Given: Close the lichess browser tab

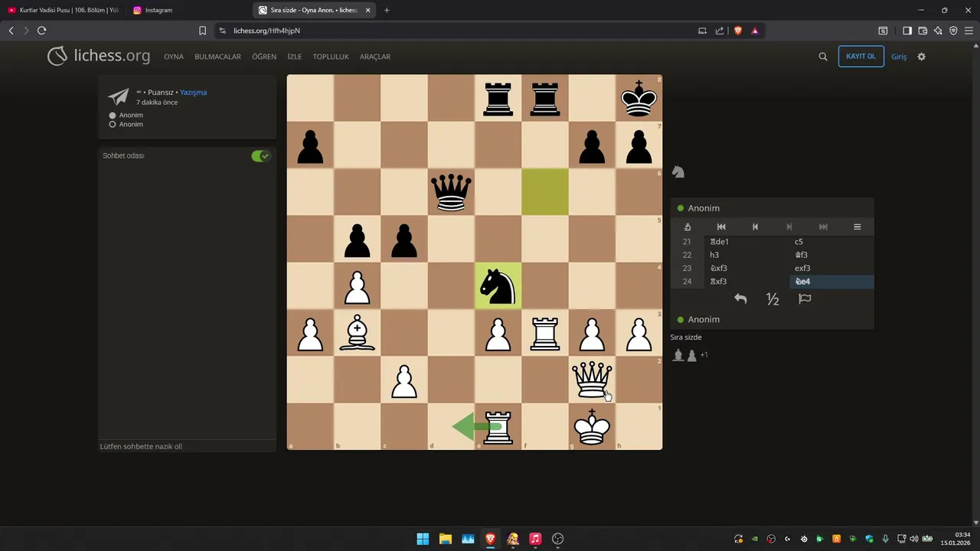Looking at the screenshot, I should point(368,10).
